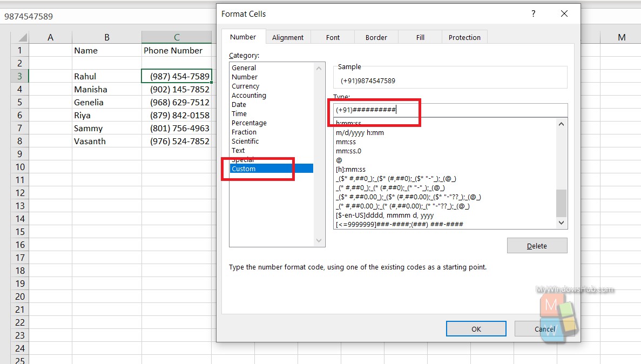Choose the Accounting category
This screenshot has width=641, height=364.
pos(248,95)
